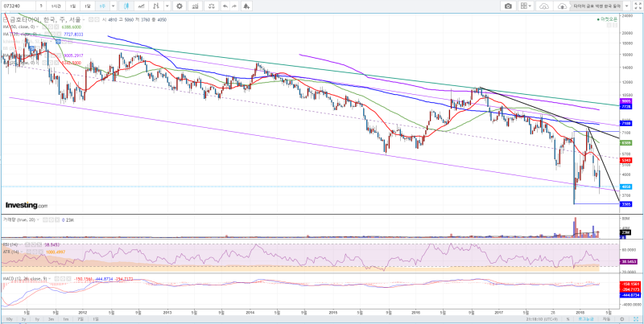Remove the ATR indicator
The width and height of the screenshot is (644, 324).
click(x=41, y=252)
